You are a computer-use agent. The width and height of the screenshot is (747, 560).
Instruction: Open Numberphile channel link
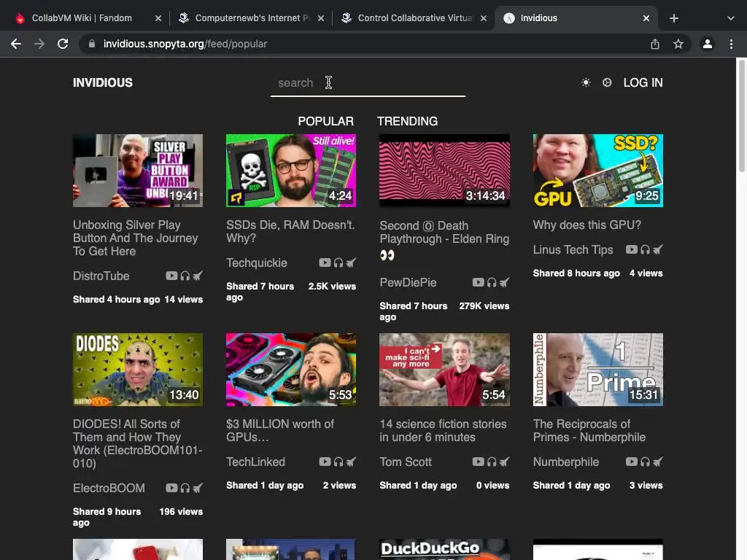click(x=566, y=462)
